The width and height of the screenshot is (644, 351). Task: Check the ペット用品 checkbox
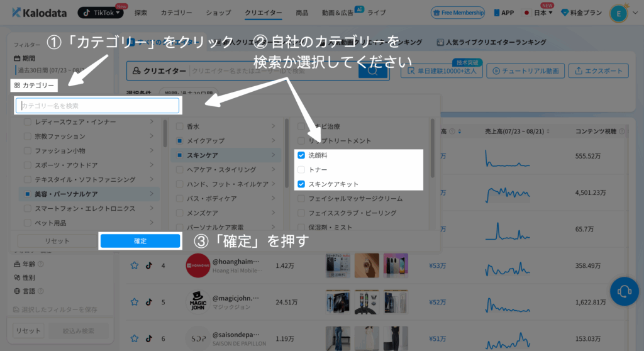click(28, 223)
